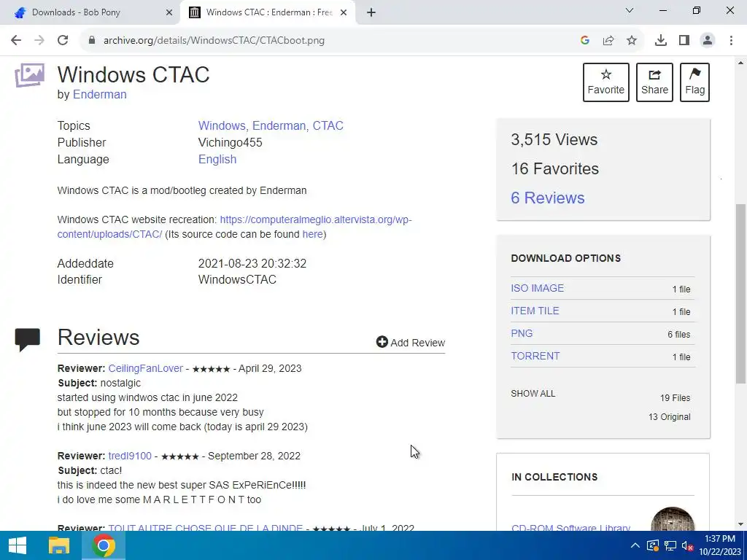The height and width of the screenshot is (560, 747).
Task: Click the 19 Files count
Action: point(675,398)
